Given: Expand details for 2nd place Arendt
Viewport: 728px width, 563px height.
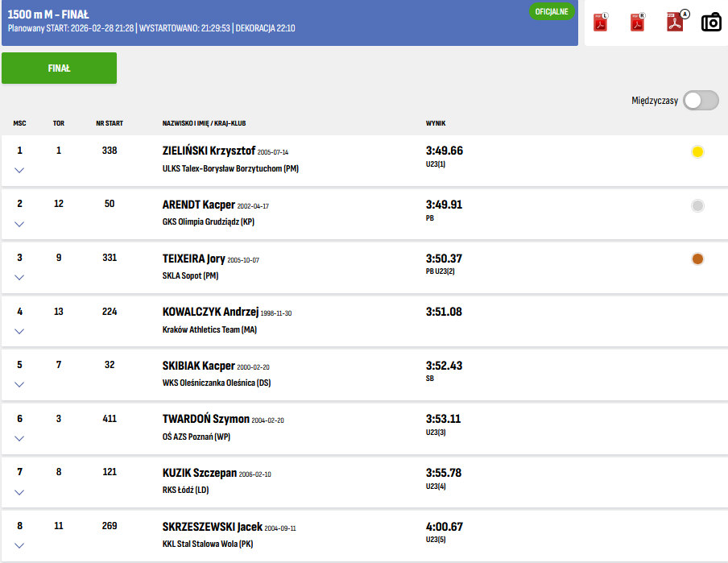Looking at the screenshot, I should pos(19,224).
